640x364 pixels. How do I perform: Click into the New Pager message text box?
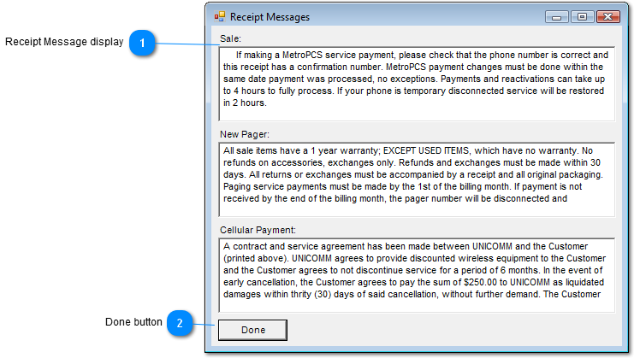[x=417, y=179]
